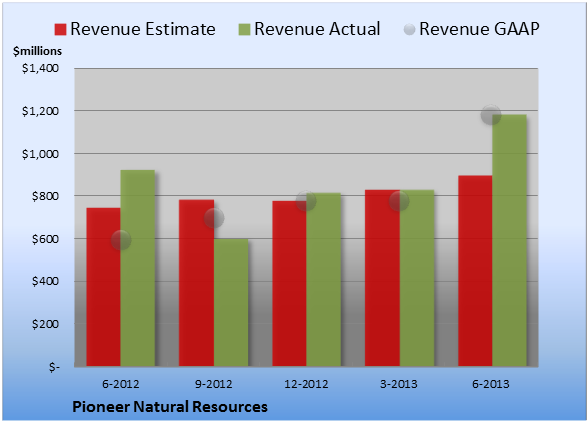The height and width of the screenshot is (422, 588).
Task: Click the $- zero axis value
Action: [x=54, y=367]
